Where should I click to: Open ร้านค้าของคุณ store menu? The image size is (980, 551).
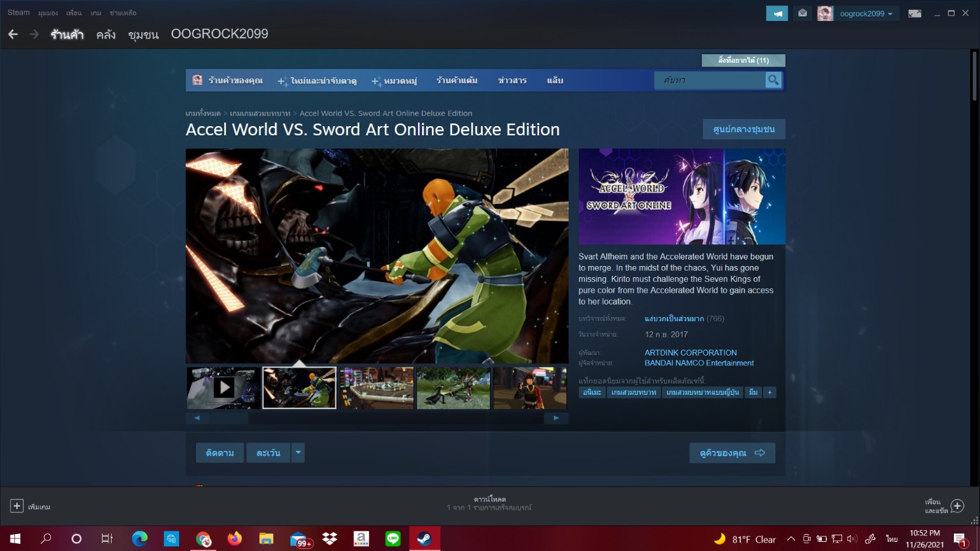click(227, 80)
